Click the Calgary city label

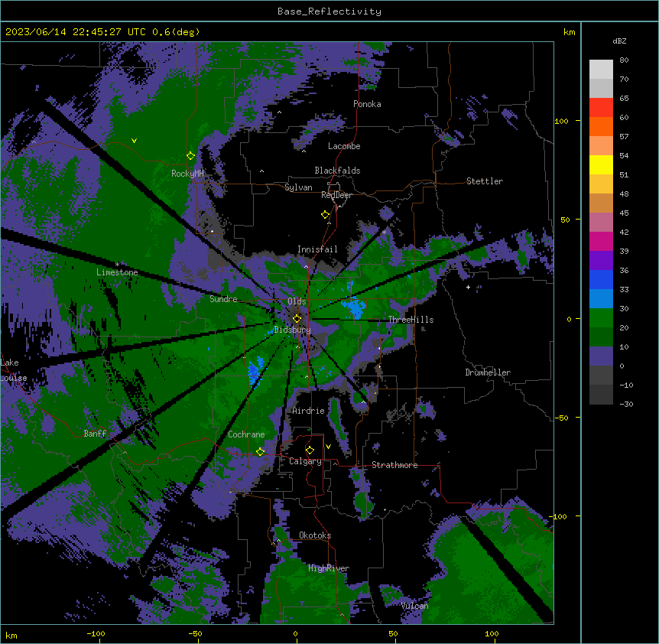[x=305, y=461]
